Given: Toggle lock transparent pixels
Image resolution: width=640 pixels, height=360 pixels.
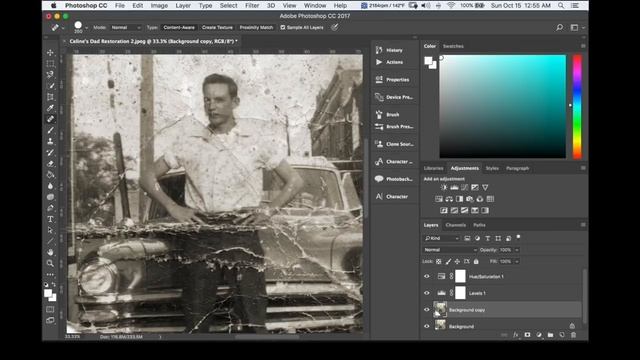Looking at the screenshot, I should click(x=439, y=261).
